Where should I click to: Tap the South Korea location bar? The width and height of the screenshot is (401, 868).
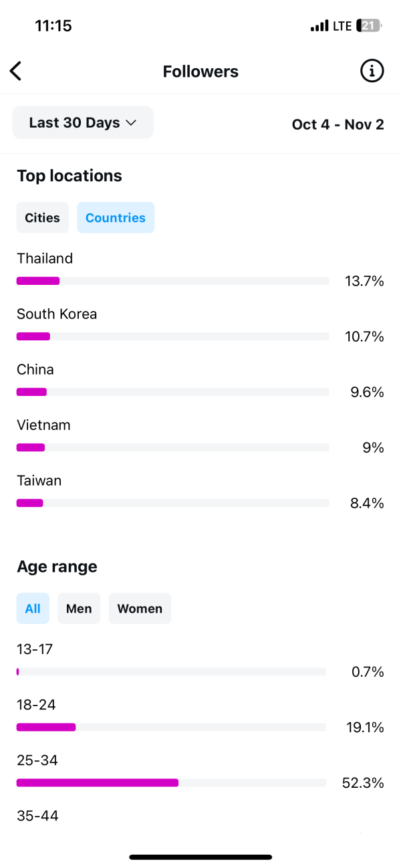coord(172,336)
